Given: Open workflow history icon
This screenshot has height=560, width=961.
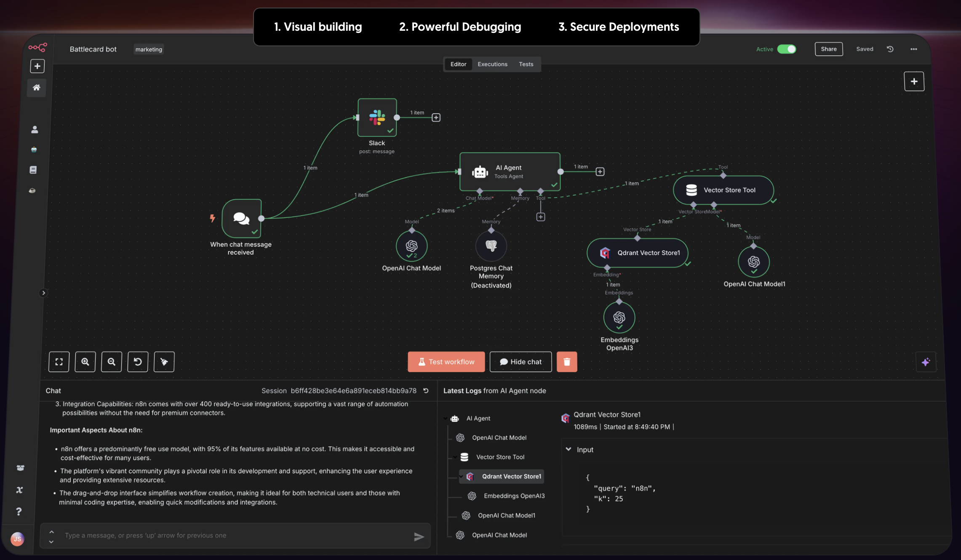Looking at the screenshot, I should pos(890,49).
